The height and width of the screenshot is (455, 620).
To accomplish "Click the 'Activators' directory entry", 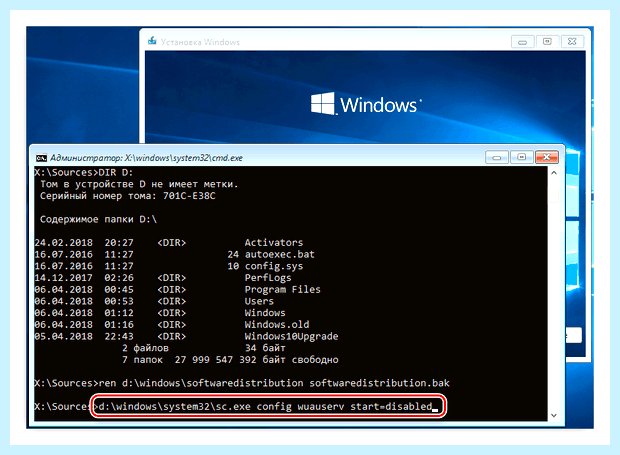I will [274, 242].
